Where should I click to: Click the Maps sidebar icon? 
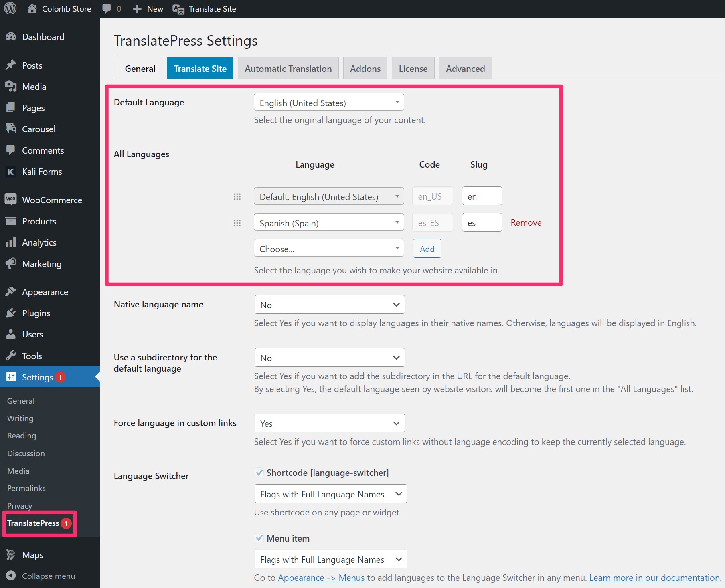tap(11, 554)
